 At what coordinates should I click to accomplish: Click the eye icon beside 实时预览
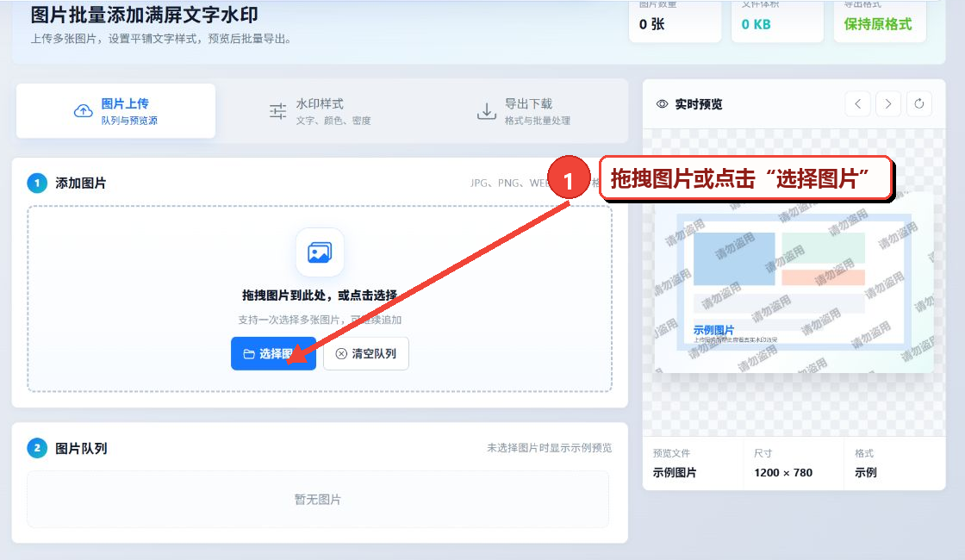coord(663,104)
